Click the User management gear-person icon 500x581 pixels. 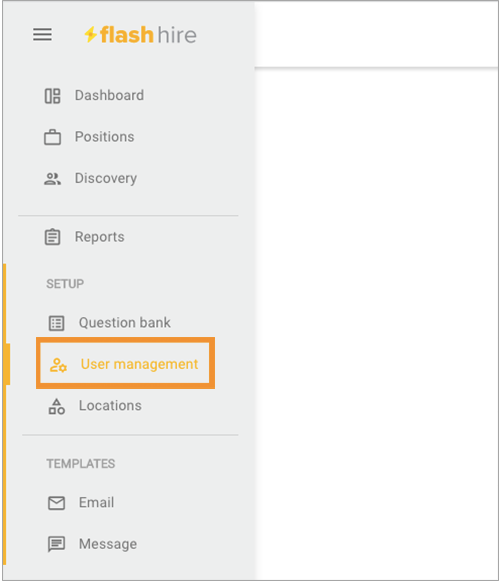pyautogui.click(x=58, y=365)
